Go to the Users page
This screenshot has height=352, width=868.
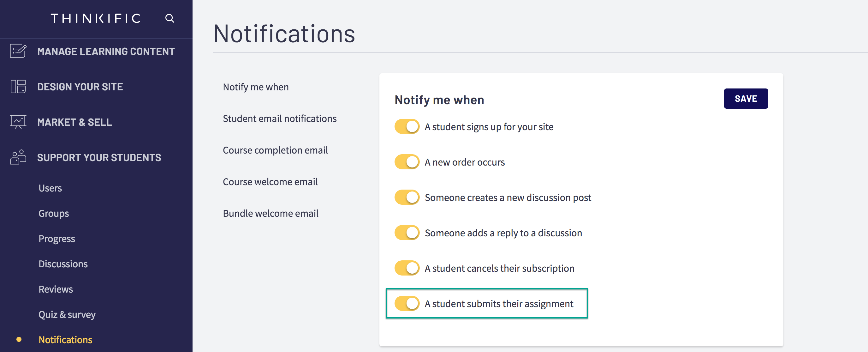pyautogui.click(x=50, y=188)
